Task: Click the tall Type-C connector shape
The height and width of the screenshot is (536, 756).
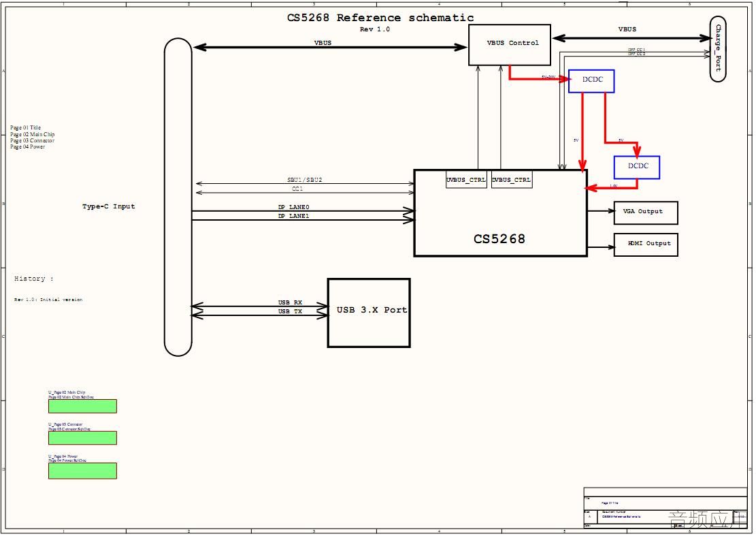Action: tap(178, 197)
